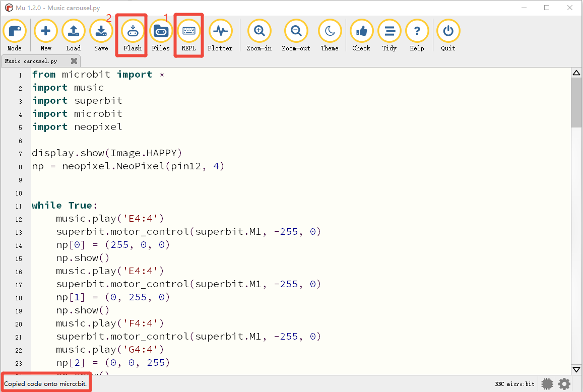Click the vertical scrollbar thumb

pyautogui.click(x=576, y=103)
